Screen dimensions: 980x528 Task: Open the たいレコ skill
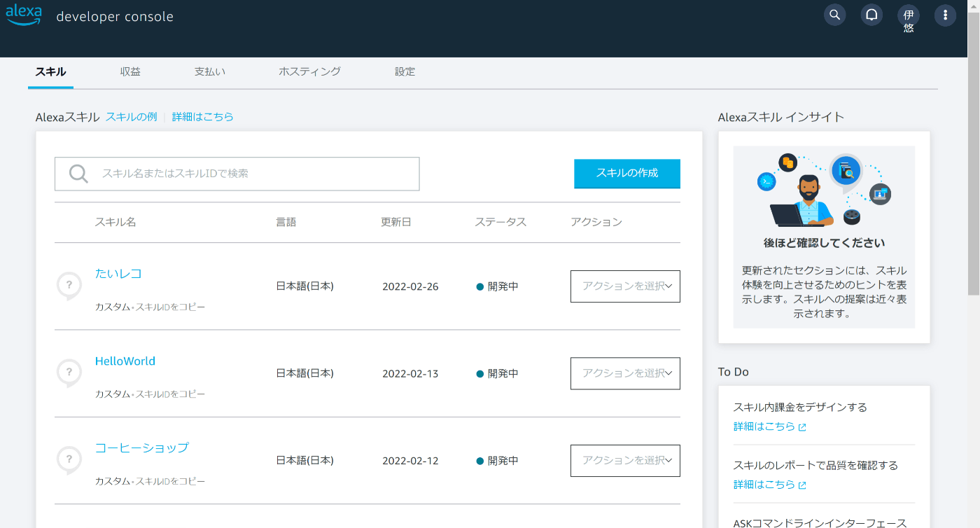point(118,274)
